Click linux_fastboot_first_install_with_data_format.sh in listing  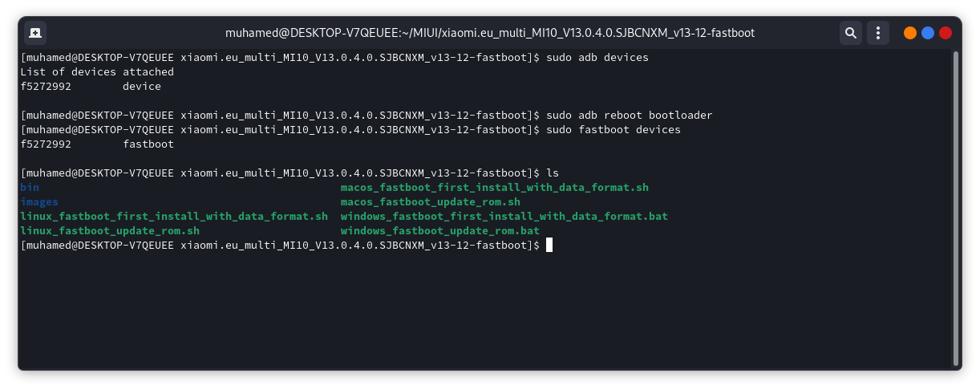pyautogui.click(x=174, y=217)
